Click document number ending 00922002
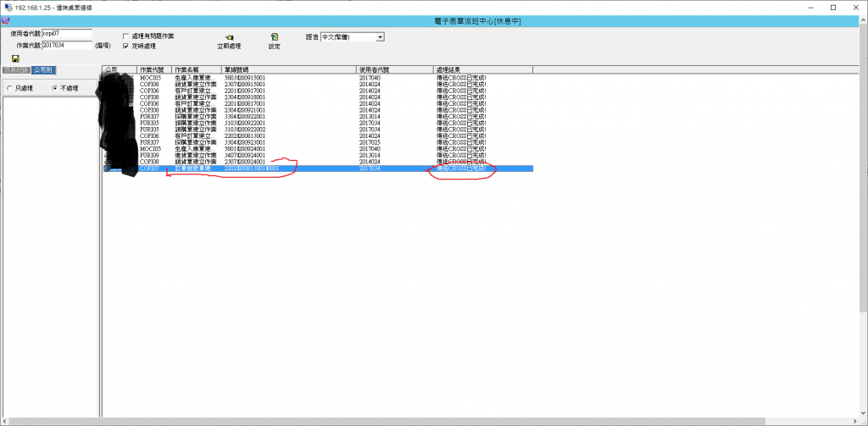Viewport: 868px width, 426px height. click(x=245, y=130)
